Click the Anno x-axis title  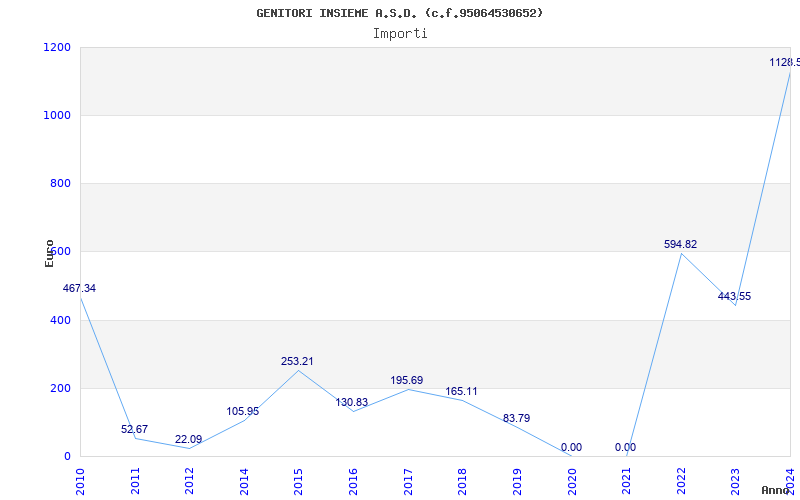tap(775, 490)
